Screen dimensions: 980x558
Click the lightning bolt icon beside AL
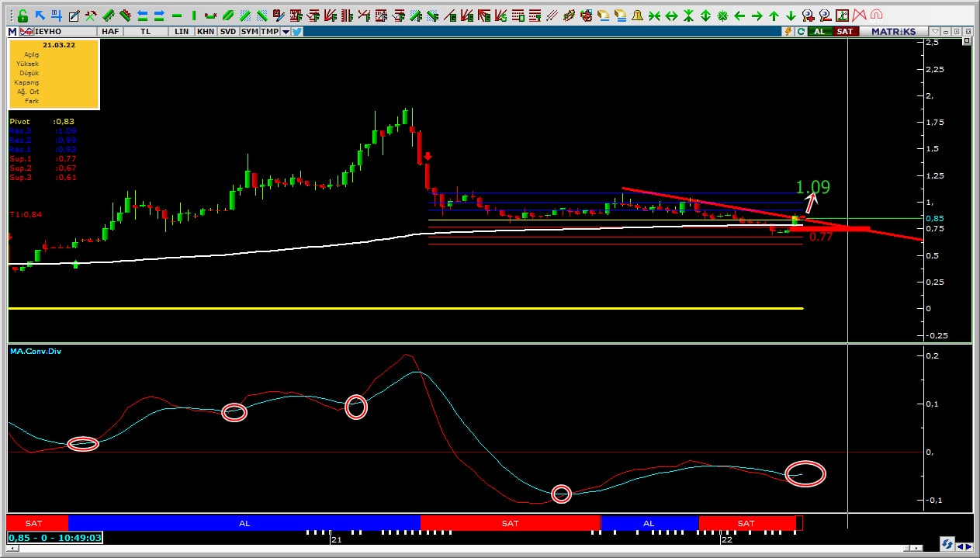[788, 31]
